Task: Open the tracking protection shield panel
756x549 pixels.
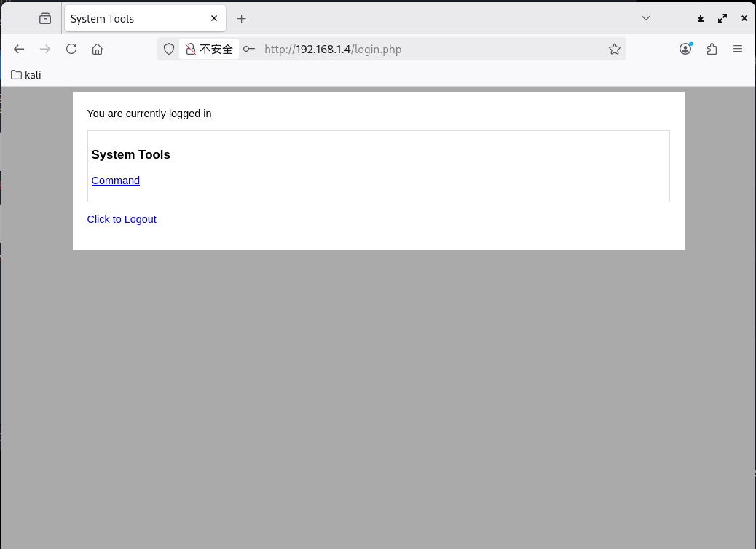Action: click(169, 49)
